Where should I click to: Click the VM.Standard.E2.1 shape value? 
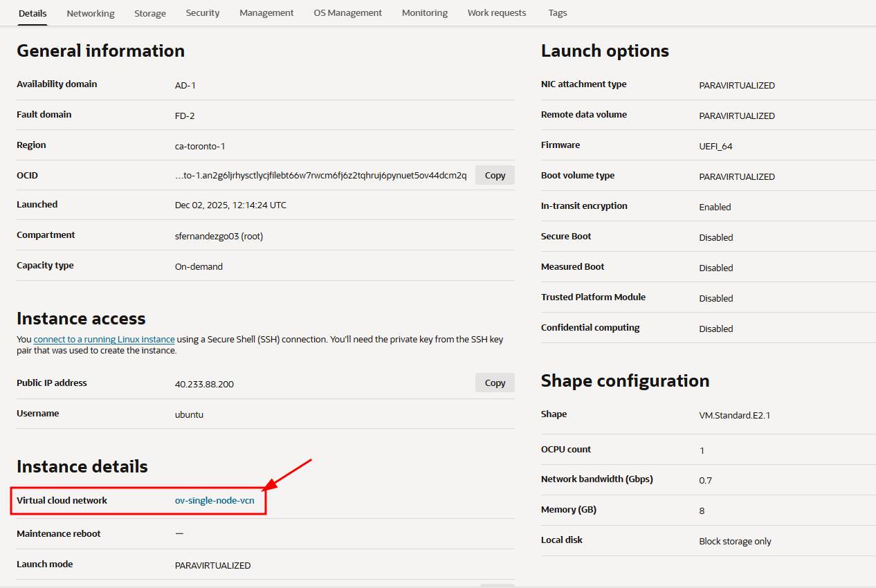(x=733, y=416)
